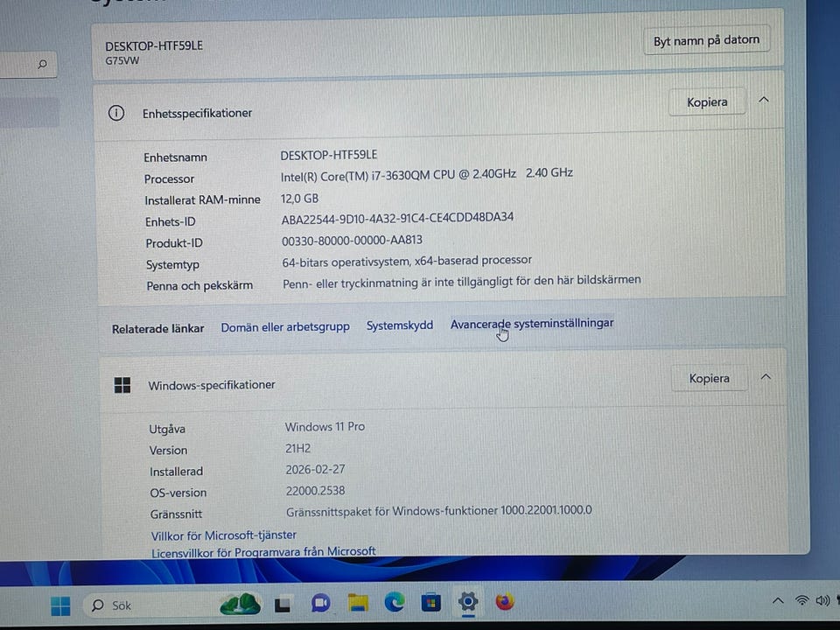Open Licensvillkor för Programvara från Microsoft
Image resolution: width=840 pixels, height=630 pixels.
point(263,552)
